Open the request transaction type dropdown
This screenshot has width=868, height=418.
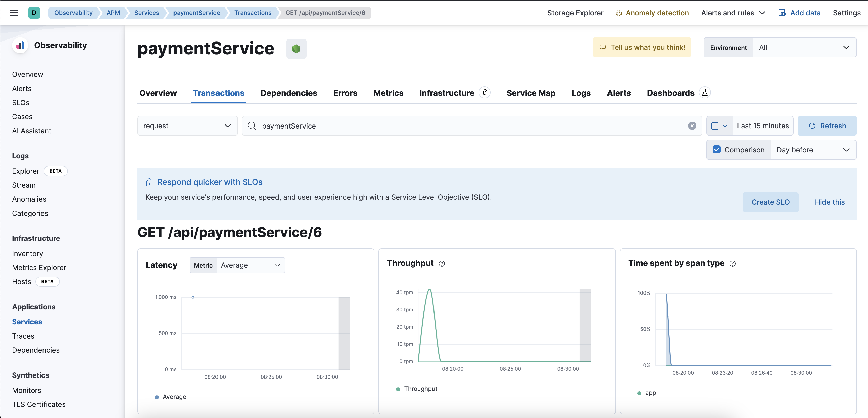coord(187,126)
